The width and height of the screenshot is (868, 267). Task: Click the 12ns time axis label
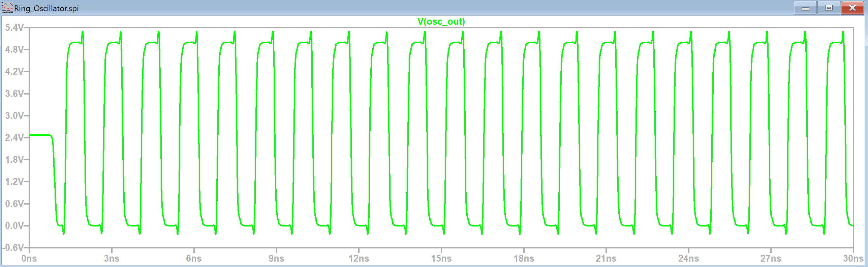[359, 259]
